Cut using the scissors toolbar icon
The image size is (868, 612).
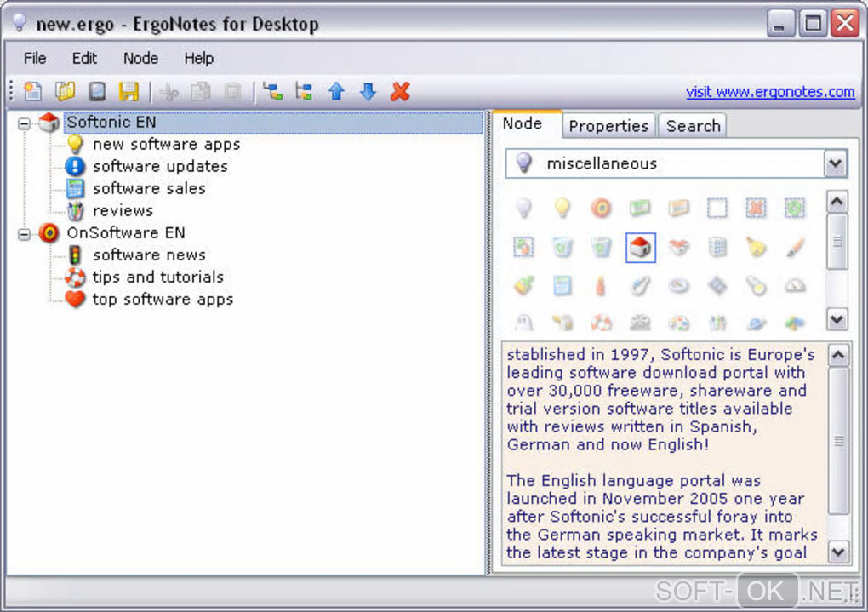pyautogui.click(x=168, y=92)
